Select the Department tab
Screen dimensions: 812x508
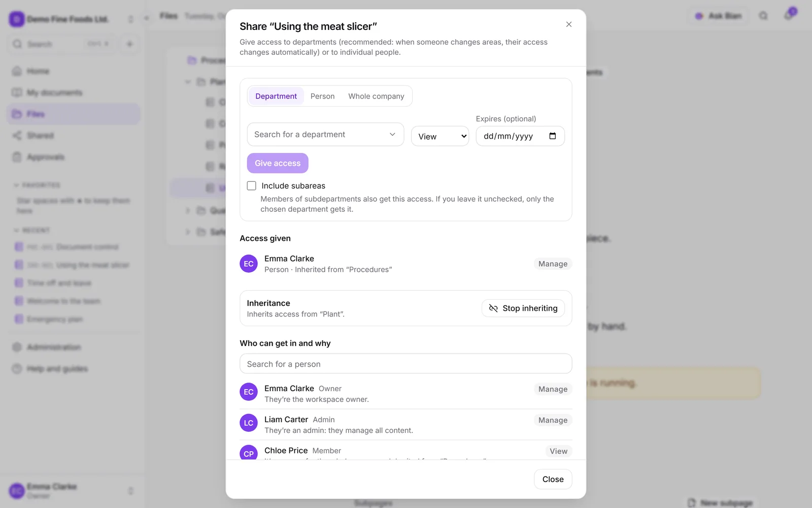coord(276,96)
